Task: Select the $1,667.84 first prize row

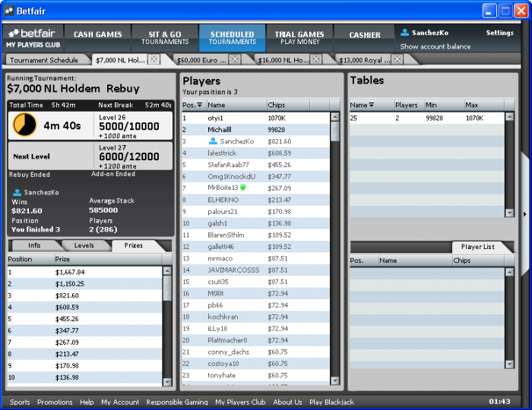Action: click(85, 272)
